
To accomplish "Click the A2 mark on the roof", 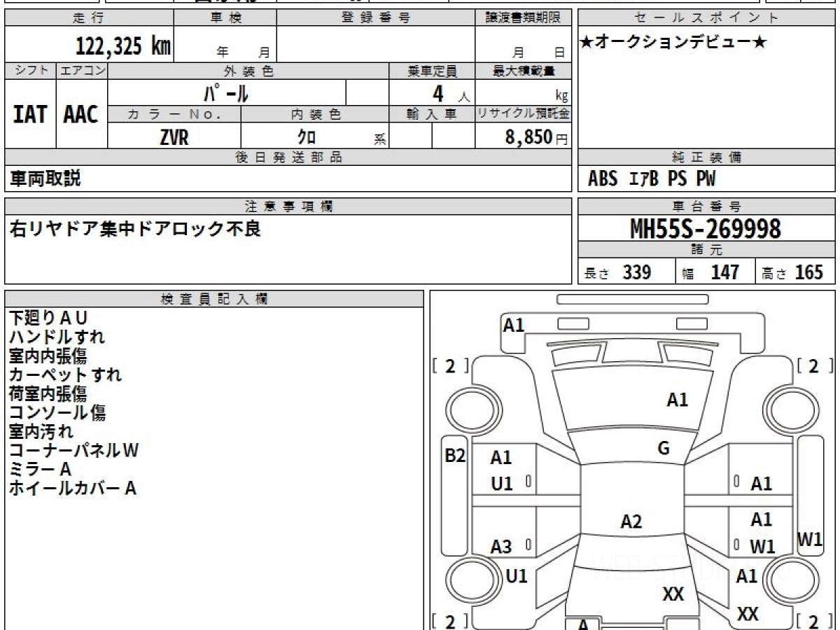I will [x=631, y=521].
